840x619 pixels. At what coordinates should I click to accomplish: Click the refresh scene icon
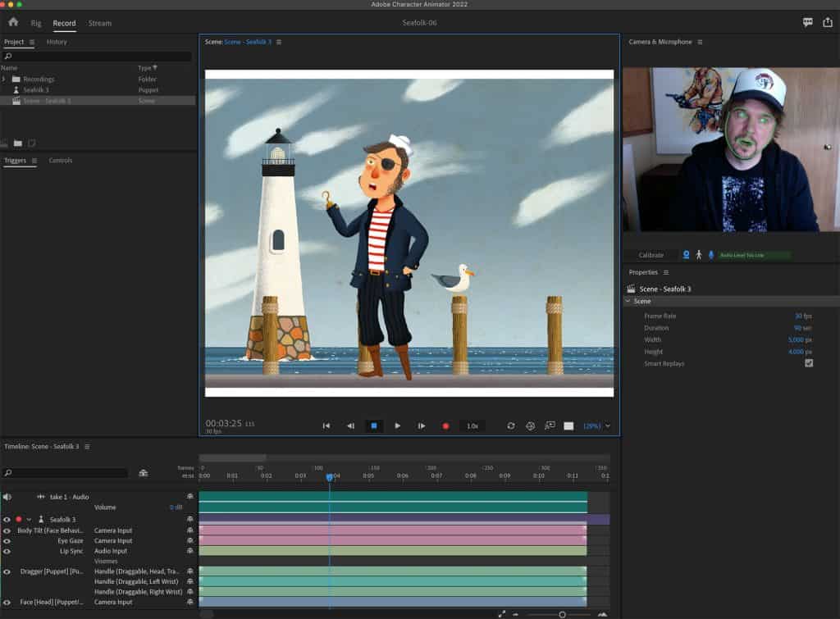(x=511, y=426)
